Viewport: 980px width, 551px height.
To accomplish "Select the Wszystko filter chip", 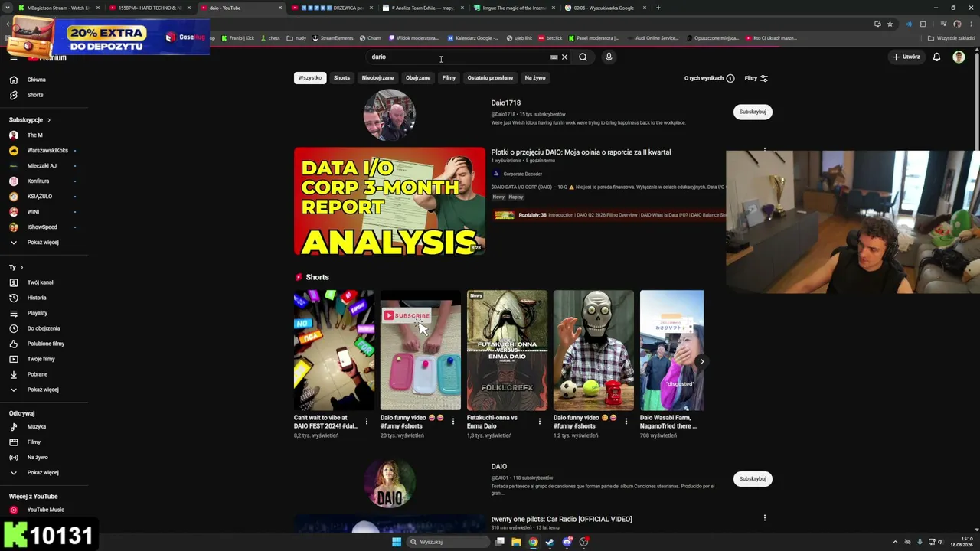I will coord(310,77).
